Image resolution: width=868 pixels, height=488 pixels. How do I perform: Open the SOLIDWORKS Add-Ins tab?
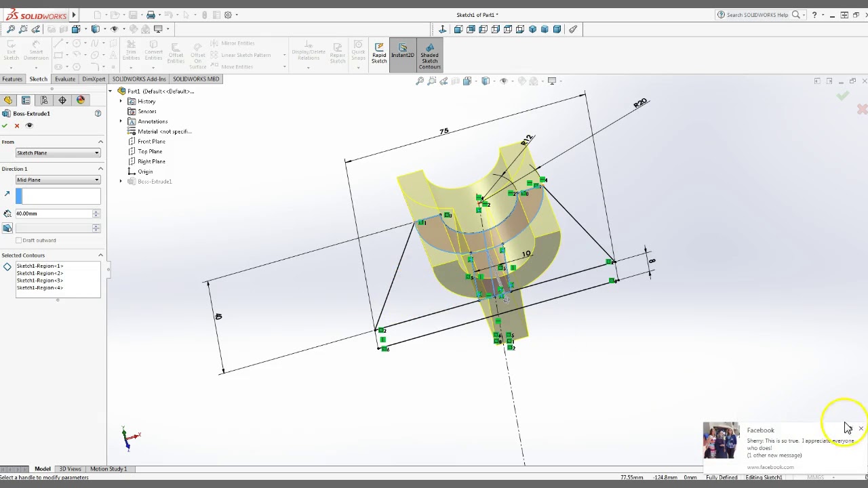pyautogui.click(x=139, y=79)
